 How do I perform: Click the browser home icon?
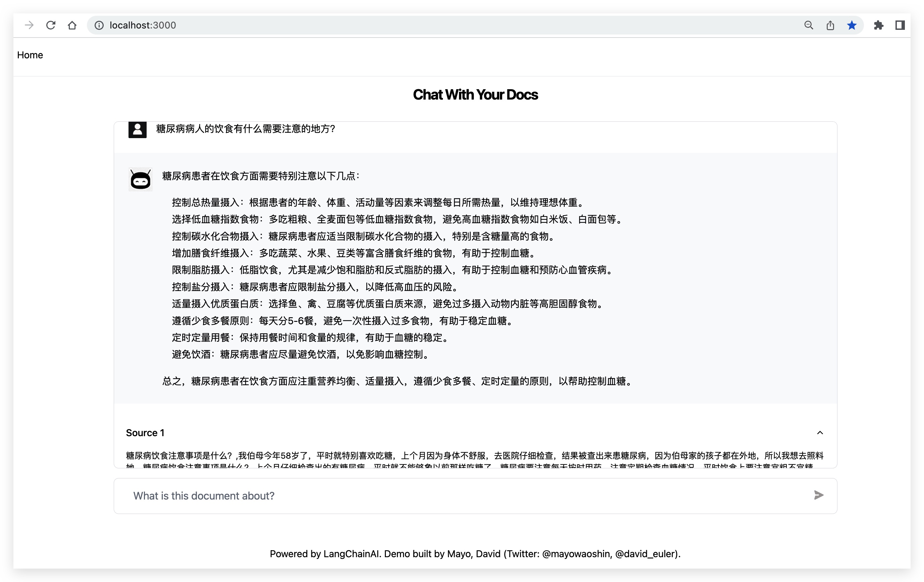click(x=72, y=25)
